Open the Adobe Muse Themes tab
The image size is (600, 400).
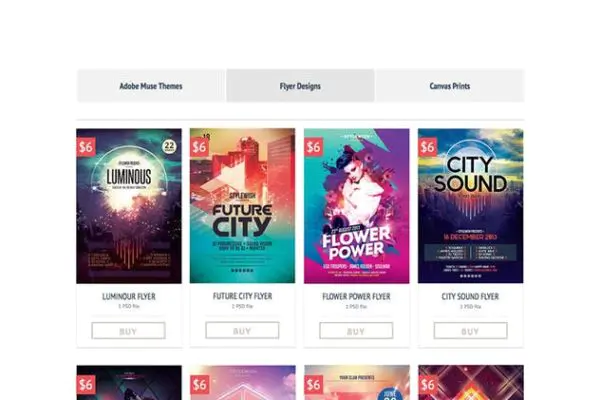pos(151,86)
